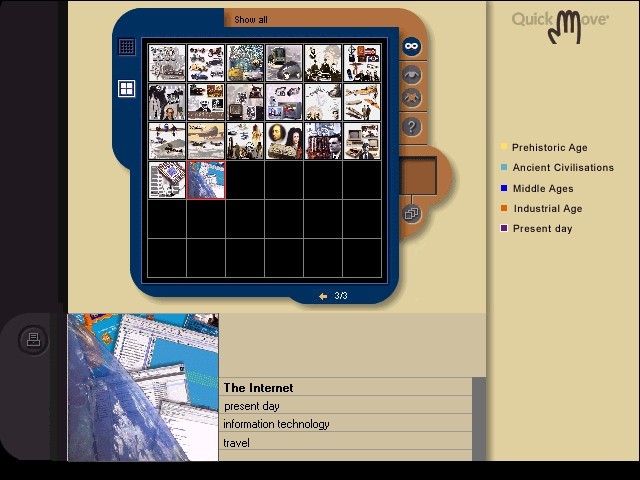Go to the previous page with the yellow arrow
The image size is (640, 480).
point(323,296)
